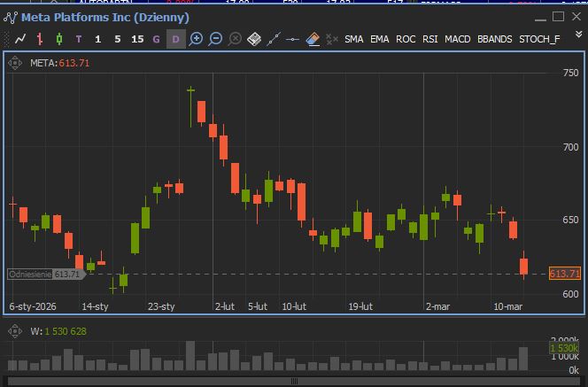Add the RSI indicator
The image size is (588, 387).
[429, 39]
